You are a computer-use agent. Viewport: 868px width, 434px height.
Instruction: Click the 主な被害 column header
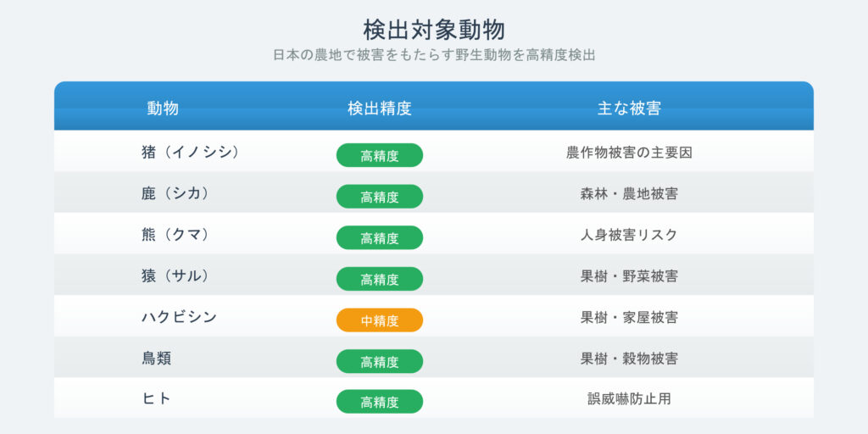[629, 108]
